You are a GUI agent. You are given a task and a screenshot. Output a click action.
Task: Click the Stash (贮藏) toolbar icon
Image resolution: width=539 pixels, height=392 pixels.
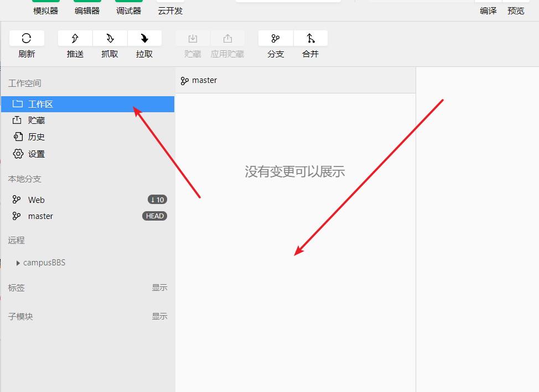click(x=193, y=38)
